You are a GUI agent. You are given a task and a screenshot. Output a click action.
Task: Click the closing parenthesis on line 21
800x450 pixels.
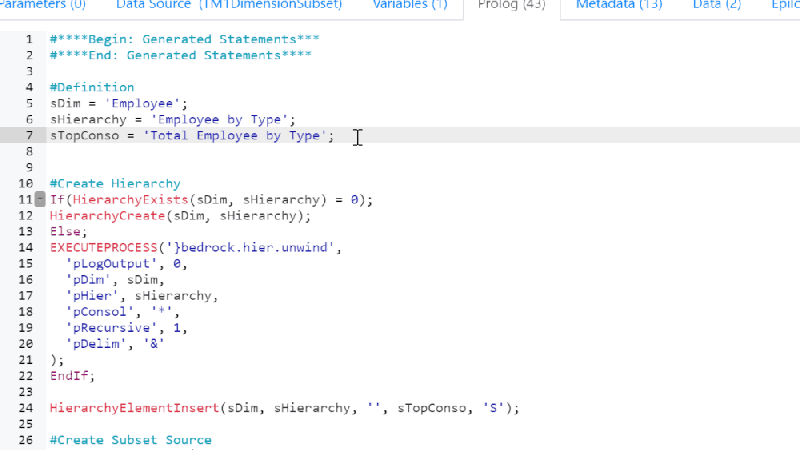click(x=53, y=360)
